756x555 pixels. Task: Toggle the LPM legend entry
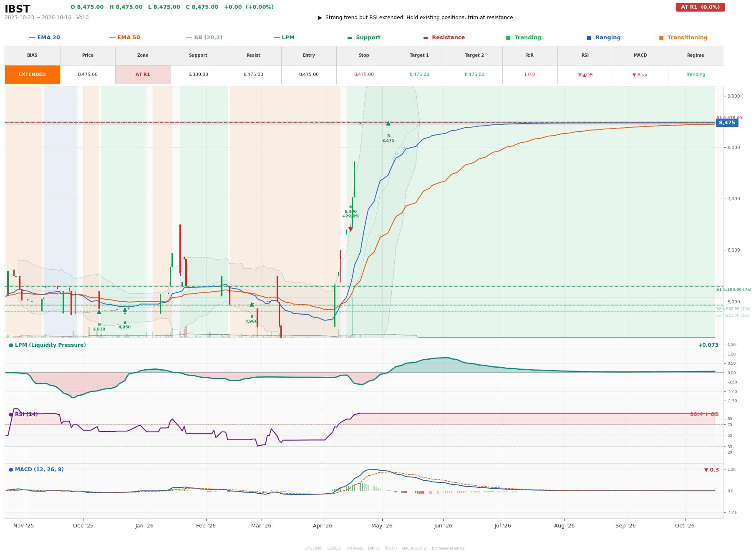click(284, 38)
